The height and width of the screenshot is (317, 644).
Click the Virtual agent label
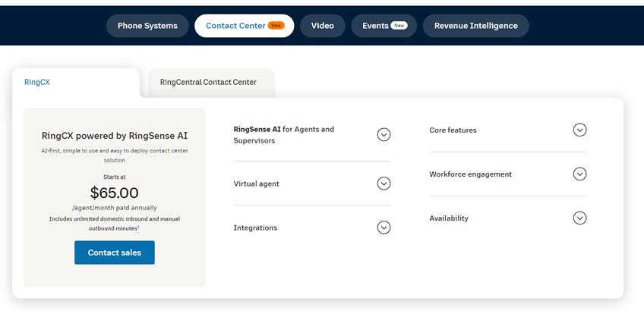click(256, 184)
